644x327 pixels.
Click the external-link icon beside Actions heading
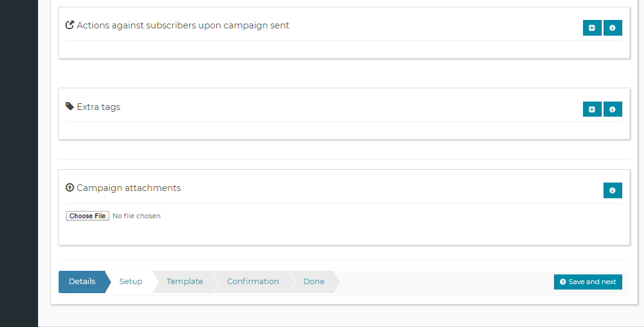tap(69, 25)
